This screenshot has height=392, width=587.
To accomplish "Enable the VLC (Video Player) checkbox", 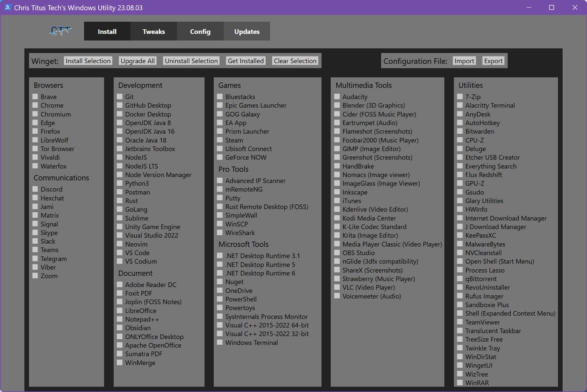I will tap(337, 287).
